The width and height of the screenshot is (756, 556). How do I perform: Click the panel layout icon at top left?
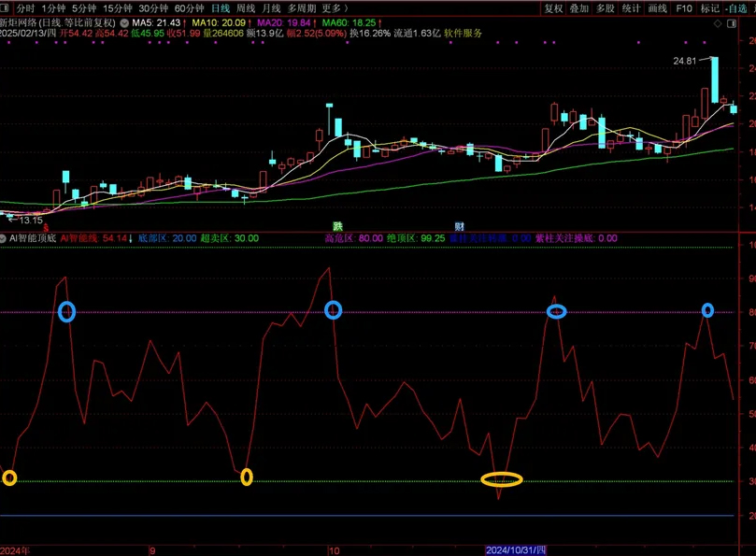tap(7, 7)
